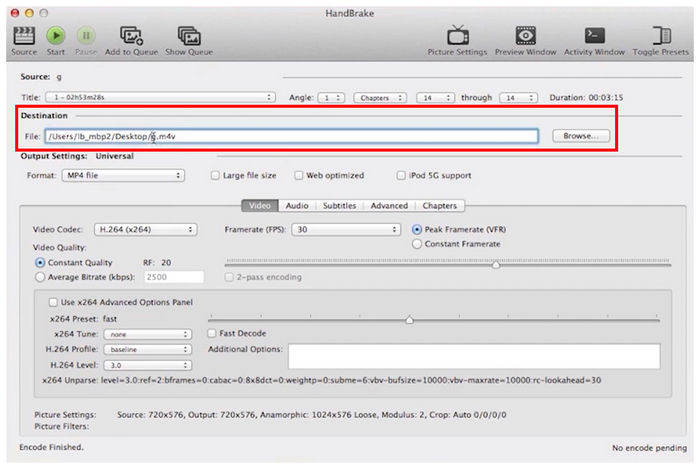Switch to the Advanced tab

tap(389, 206)
